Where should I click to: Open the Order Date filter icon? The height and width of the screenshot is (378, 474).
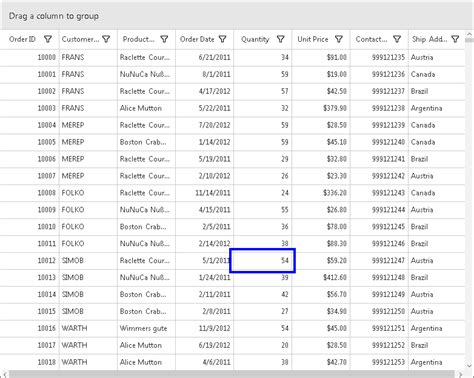coord(223,39)
